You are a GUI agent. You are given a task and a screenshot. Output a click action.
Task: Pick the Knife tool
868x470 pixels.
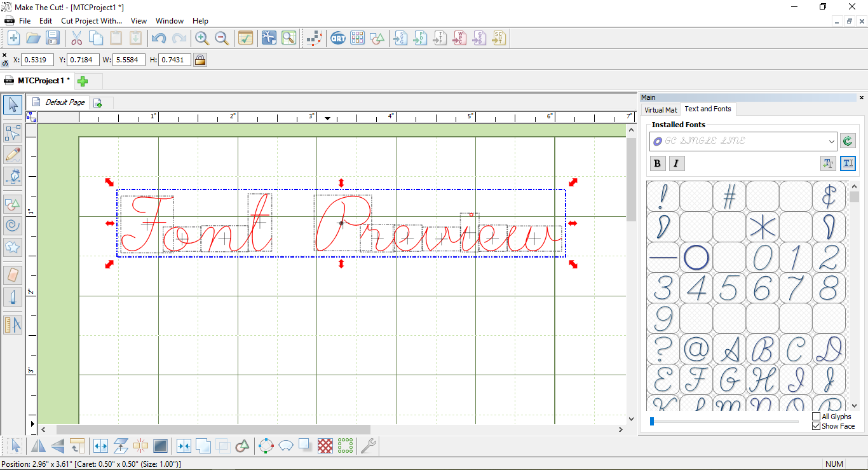(x=13, y=297)
